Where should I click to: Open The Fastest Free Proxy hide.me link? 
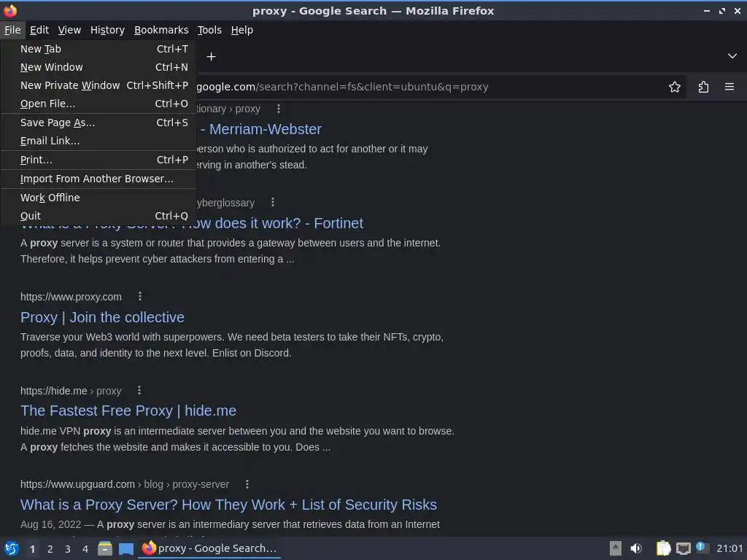128,411
